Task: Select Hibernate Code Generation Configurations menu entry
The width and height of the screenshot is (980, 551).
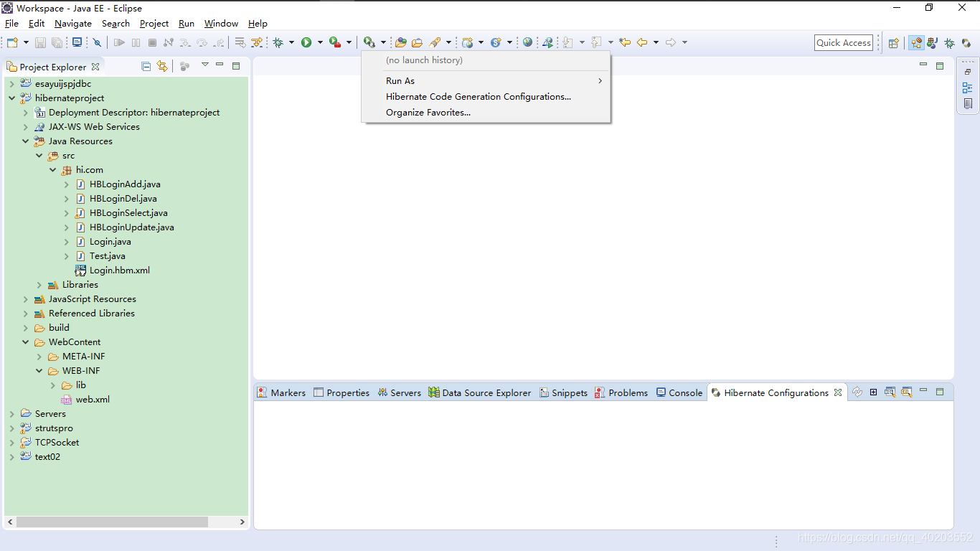Action: coord(486,97)
